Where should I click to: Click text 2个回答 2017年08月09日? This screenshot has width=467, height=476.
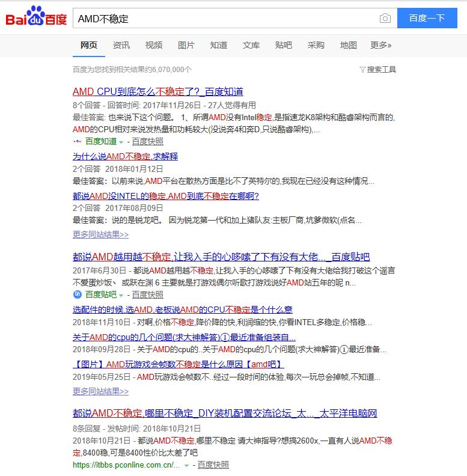(x=118, y=208)
